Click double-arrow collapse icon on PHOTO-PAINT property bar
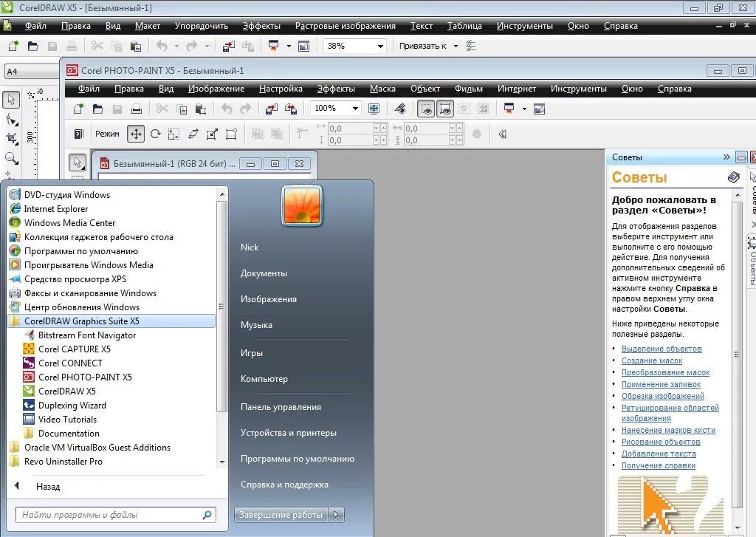This screenshot has width=756, height=537. pyautogui.click(x=502, y=134)
